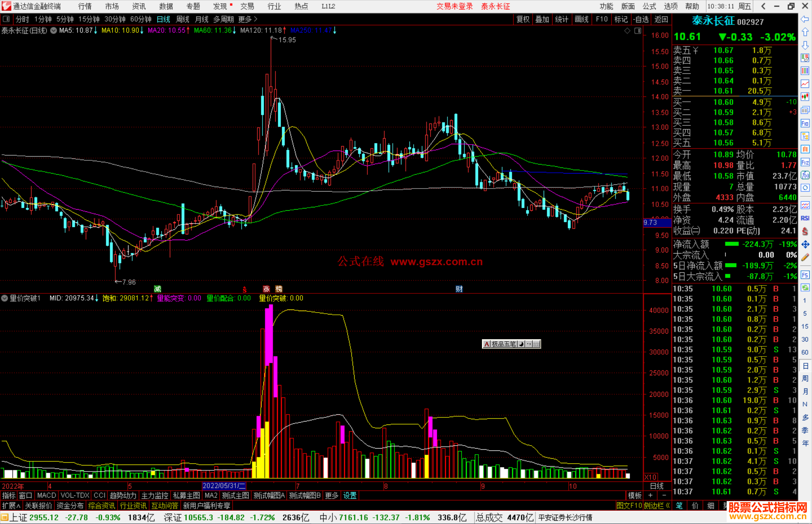Click the 复权 button above the chart
This screenshot has height=524, width=812.
point(523,19)
